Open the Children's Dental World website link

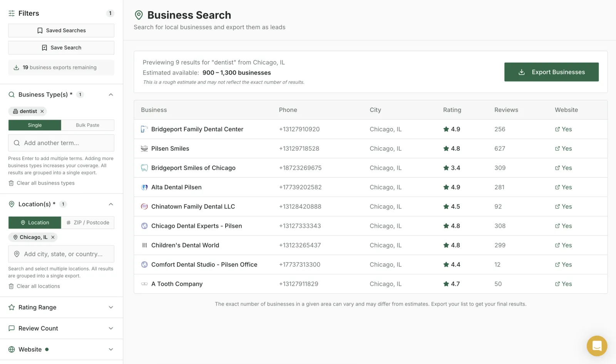coord(563,245)
